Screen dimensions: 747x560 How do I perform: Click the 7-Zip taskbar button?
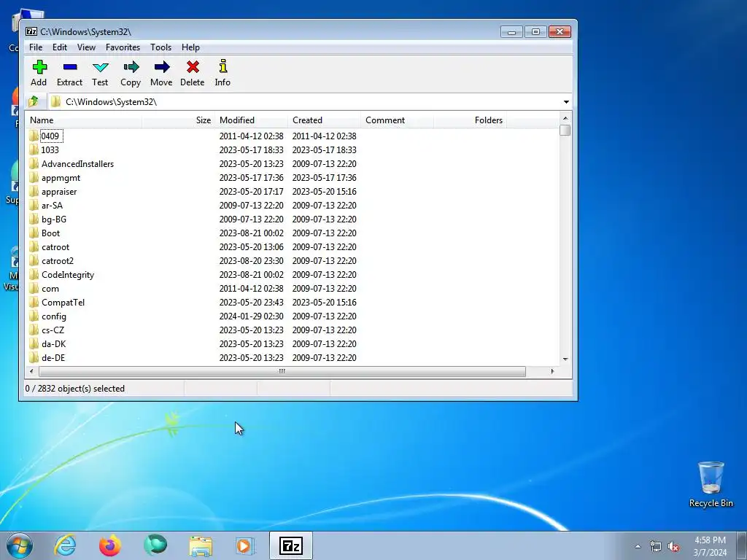pyautogui.click(x=291, y=545)
